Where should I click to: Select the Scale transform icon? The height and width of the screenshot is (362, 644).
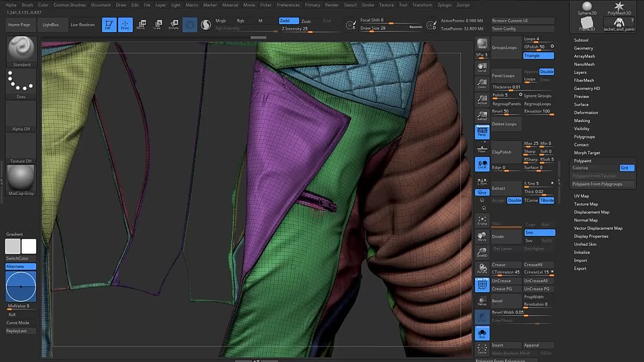point(157,25)
